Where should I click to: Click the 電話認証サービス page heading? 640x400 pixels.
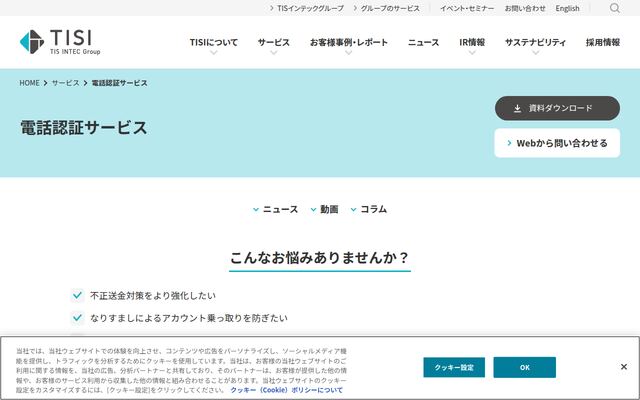pos(84,127)
